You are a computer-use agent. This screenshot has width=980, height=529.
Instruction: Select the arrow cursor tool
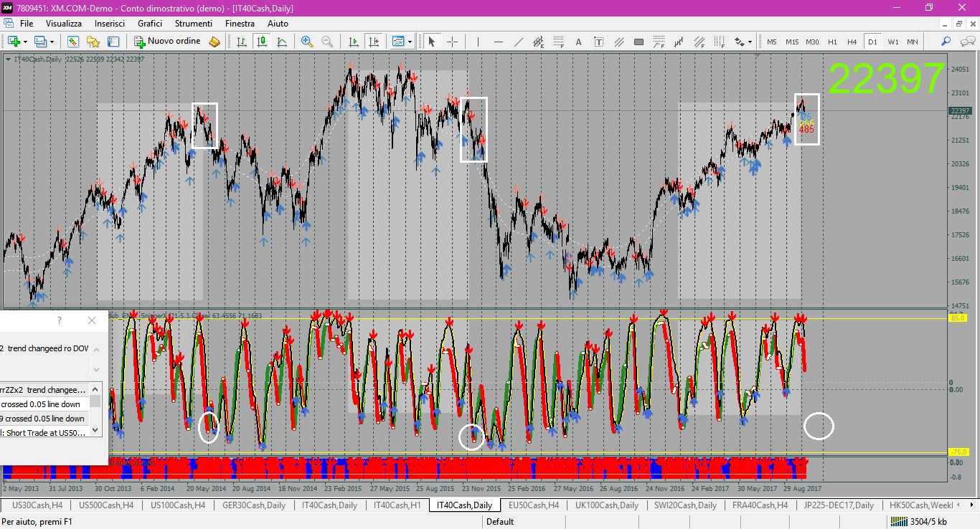pyautogui.click(x=432, y=42)
